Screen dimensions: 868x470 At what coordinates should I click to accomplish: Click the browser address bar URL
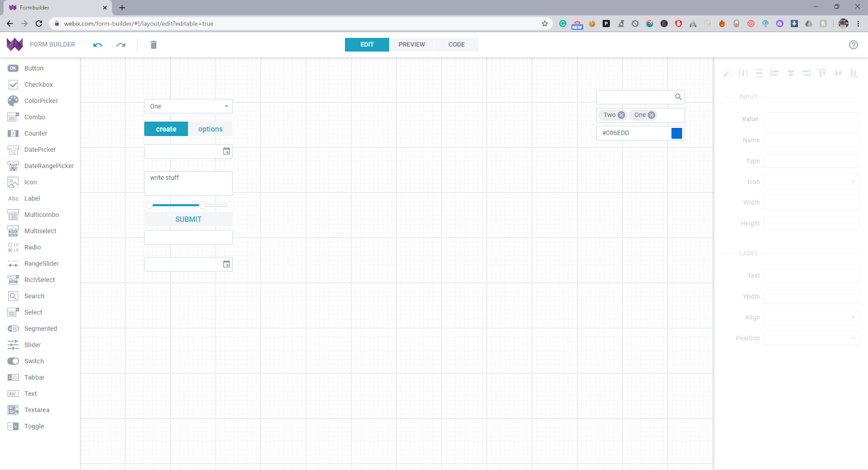coord(139,24)
